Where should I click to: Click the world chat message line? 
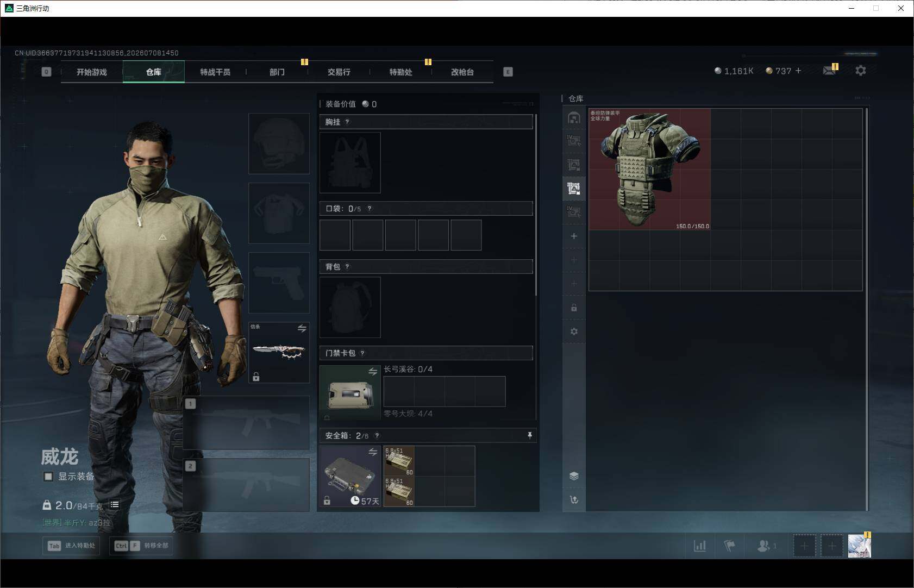(77, 523)
